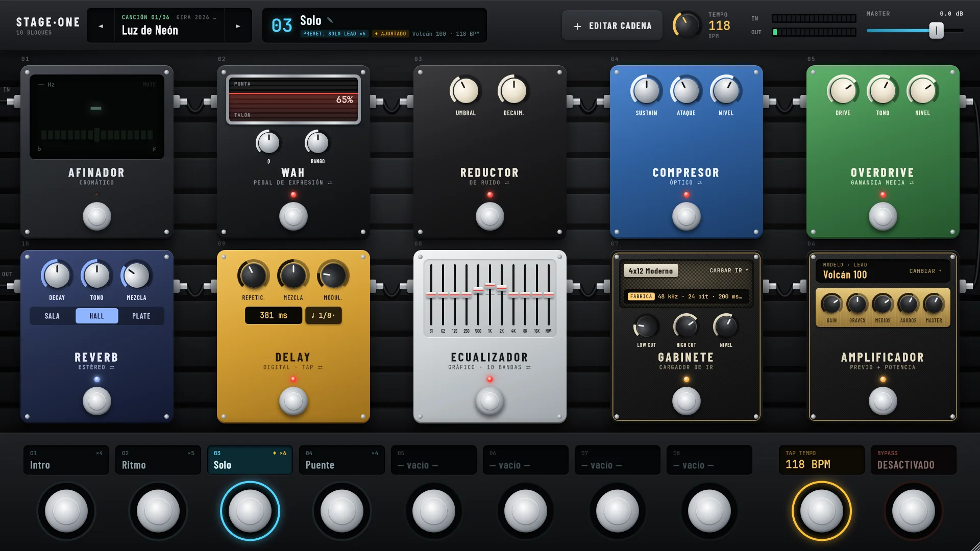Select the SALA reverb type
Screen dimensions: 980x551
(52, 316)
